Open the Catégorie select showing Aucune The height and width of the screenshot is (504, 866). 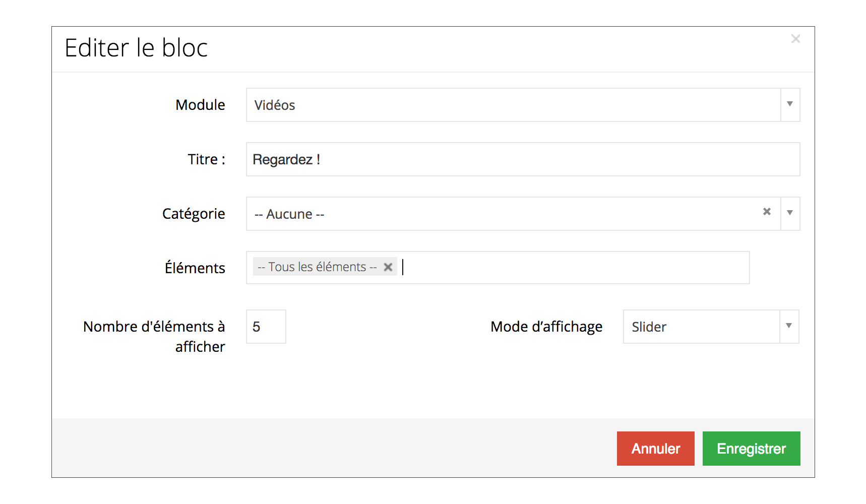click(523, 214)
